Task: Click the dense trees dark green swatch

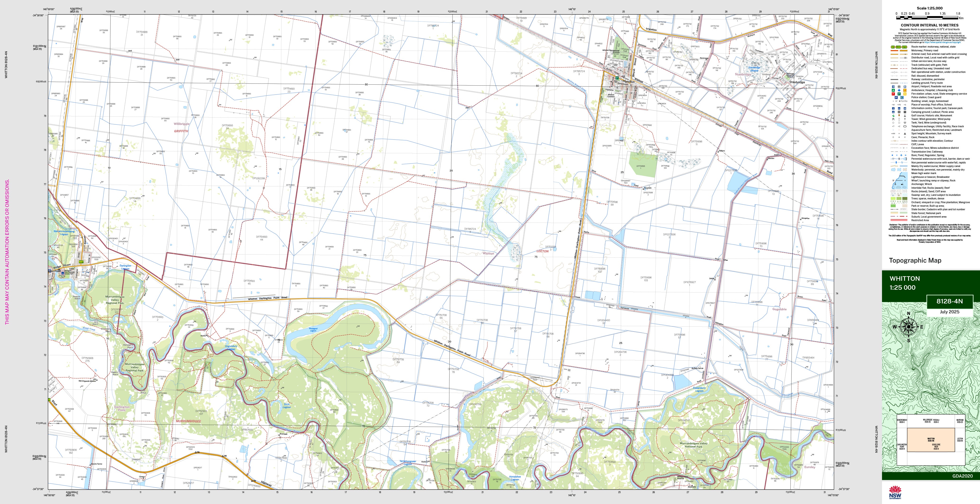Action: coord(905,198)
